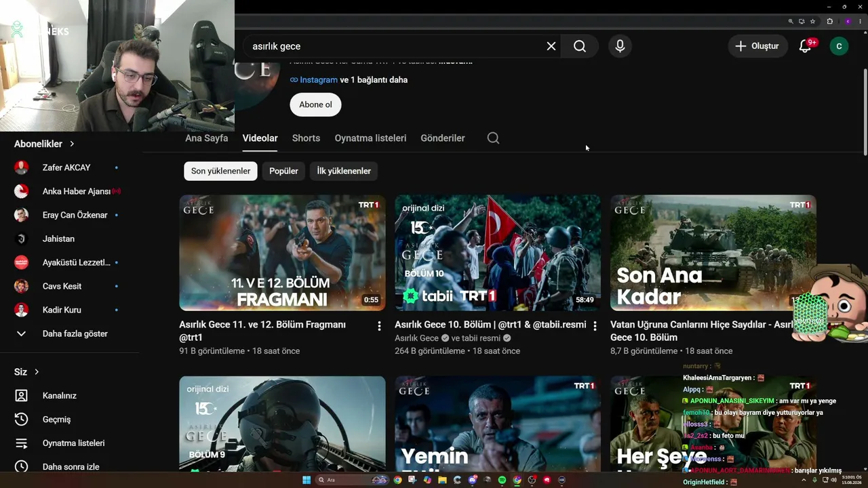Expand the Abonelikler section arrow
Image resolution: width=868 pixels, height=488 pixels.
click(72, 144)
